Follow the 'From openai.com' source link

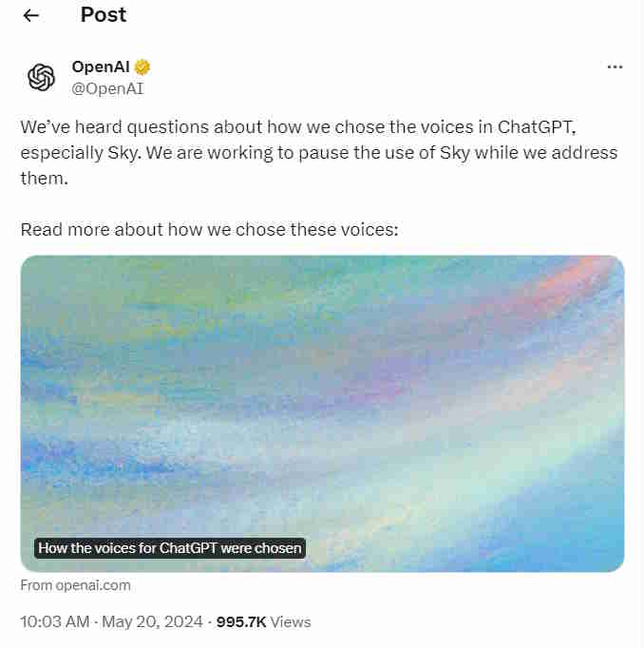[x=76, y=585]
